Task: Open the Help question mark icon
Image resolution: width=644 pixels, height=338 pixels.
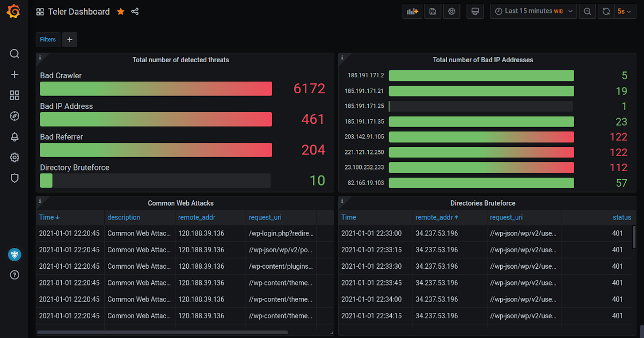Action: tap(14, 275)
